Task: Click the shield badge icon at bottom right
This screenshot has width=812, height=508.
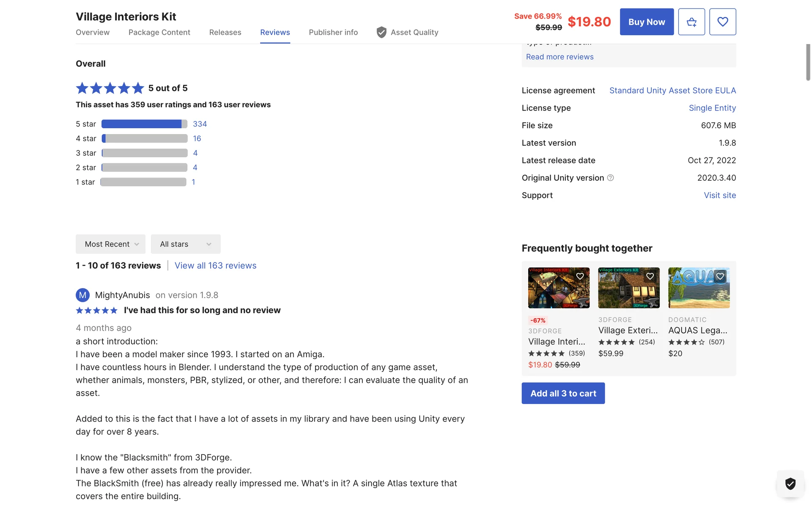Action: point(790,483)
